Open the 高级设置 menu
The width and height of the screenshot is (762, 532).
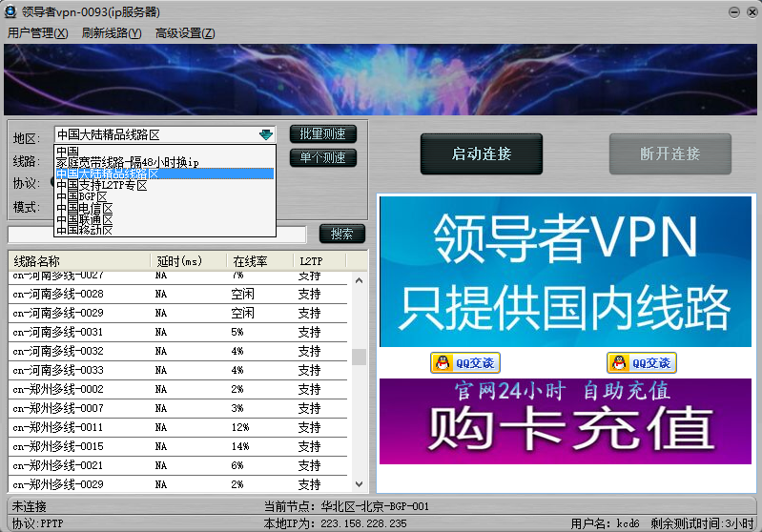[184, 33]
